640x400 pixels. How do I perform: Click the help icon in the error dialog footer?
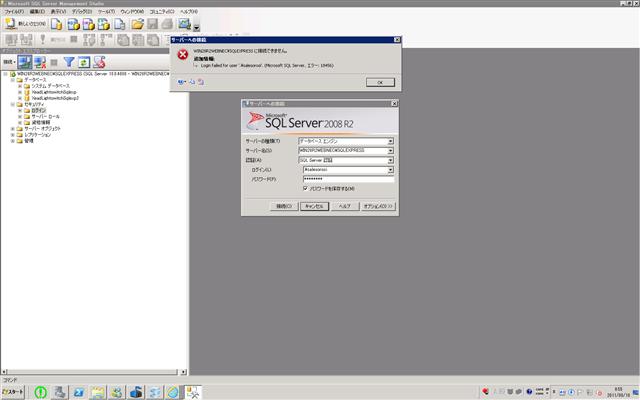[179, 82]
